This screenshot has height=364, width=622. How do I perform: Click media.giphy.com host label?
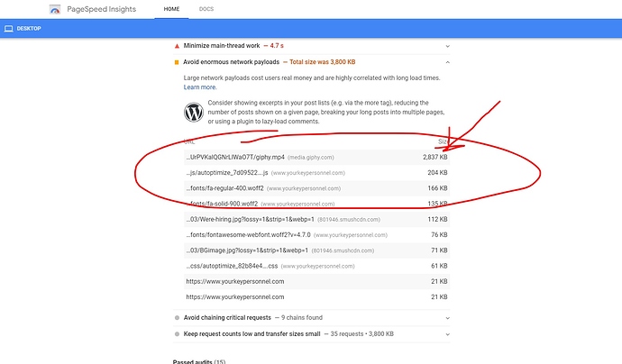pos(311,158)
